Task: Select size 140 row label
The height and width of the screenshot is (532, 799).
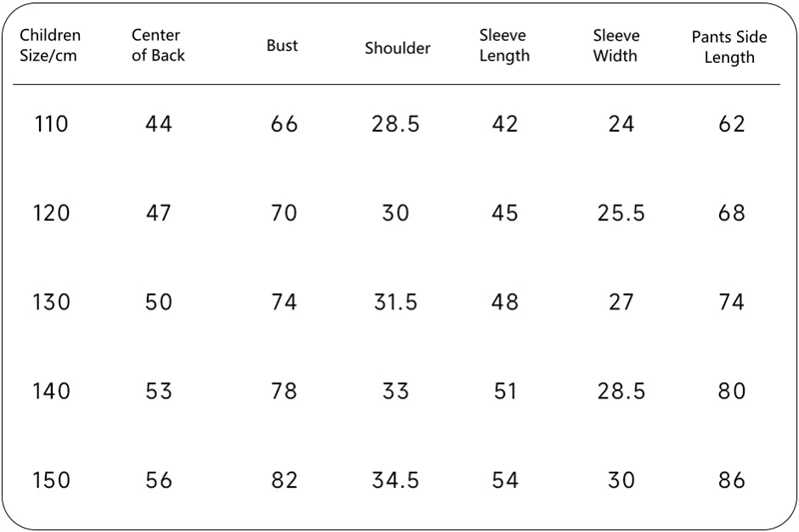Action: click(x=52, y=391)
